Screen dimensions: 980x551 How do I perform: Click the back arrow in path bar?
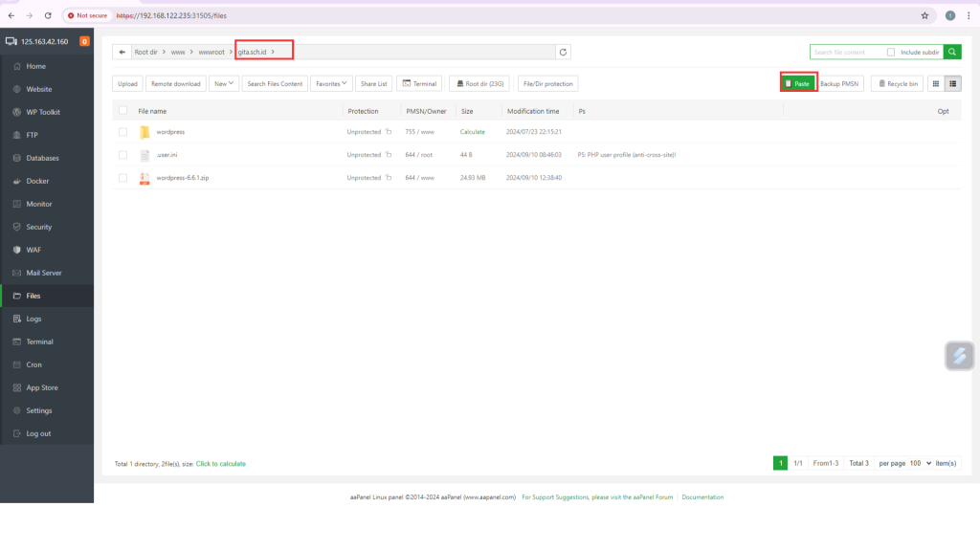[122, 52]
